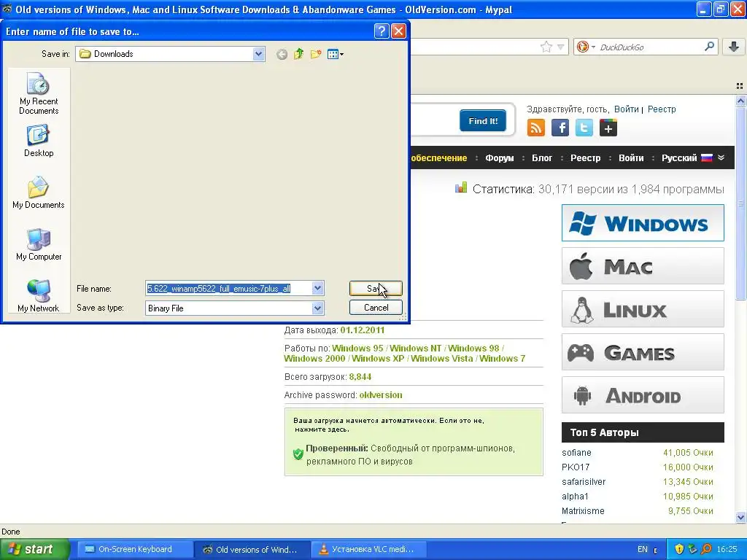Open sofiane author profile
Image resolution: width=747 pixels, height=560 pixels.
point(576,453)
